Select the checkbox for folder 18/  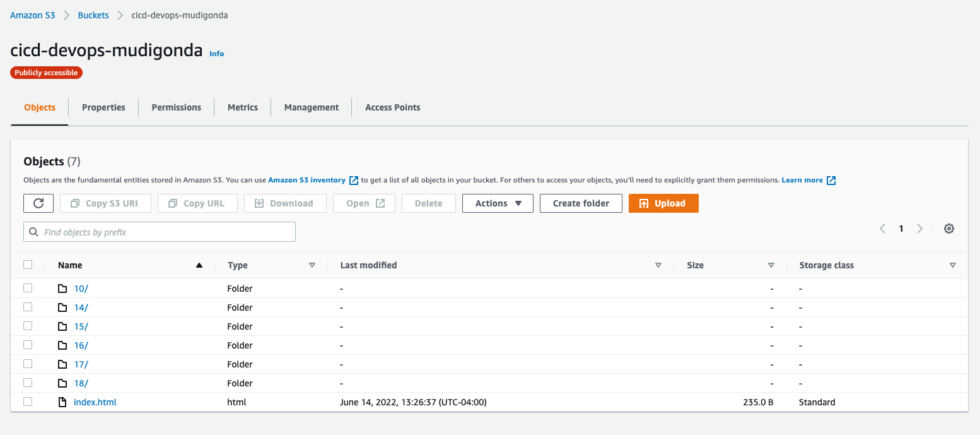28,383
